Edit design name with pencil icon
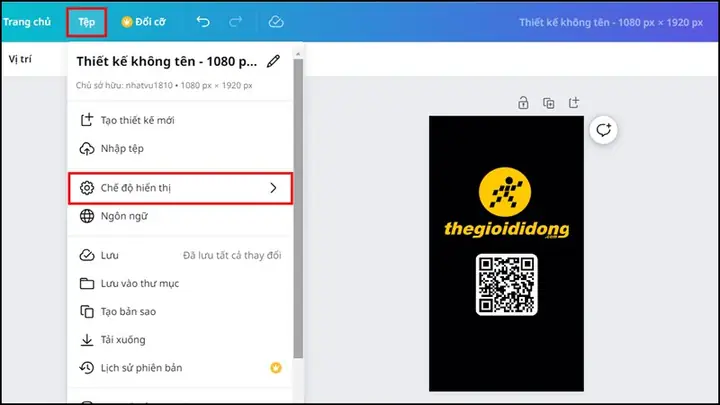The width and height of the screenshot is (720, 405). [274, 61]
